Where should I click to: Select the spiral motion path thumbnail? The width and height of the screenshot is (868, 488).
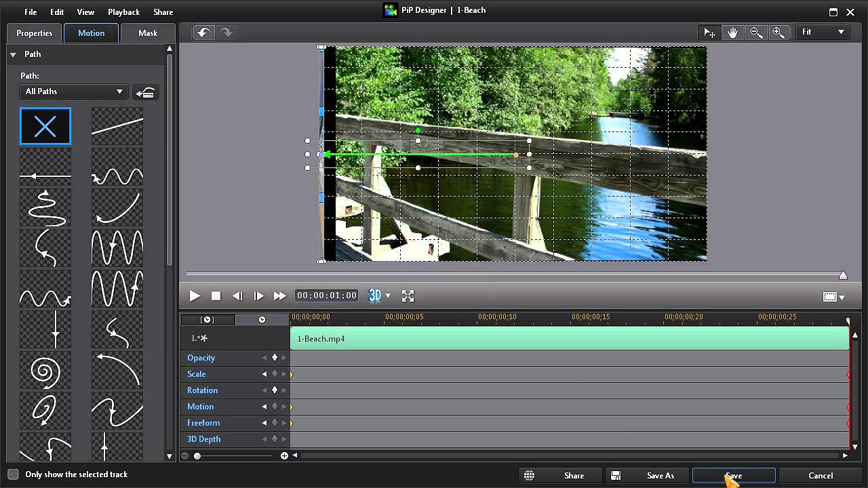point(45,370)
